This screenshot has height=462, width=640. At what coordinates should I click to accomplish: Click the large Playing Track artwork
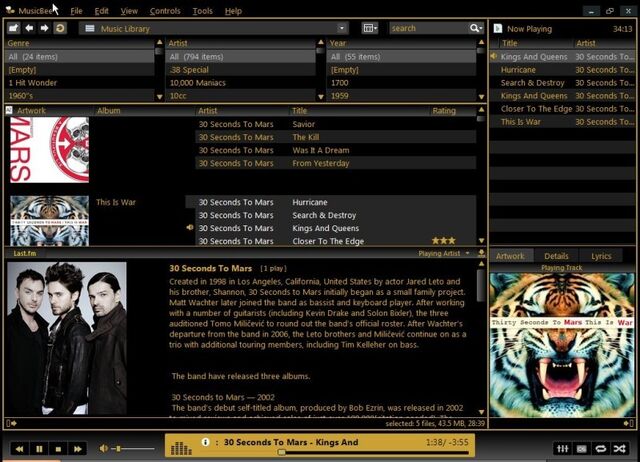click(562, 345)
